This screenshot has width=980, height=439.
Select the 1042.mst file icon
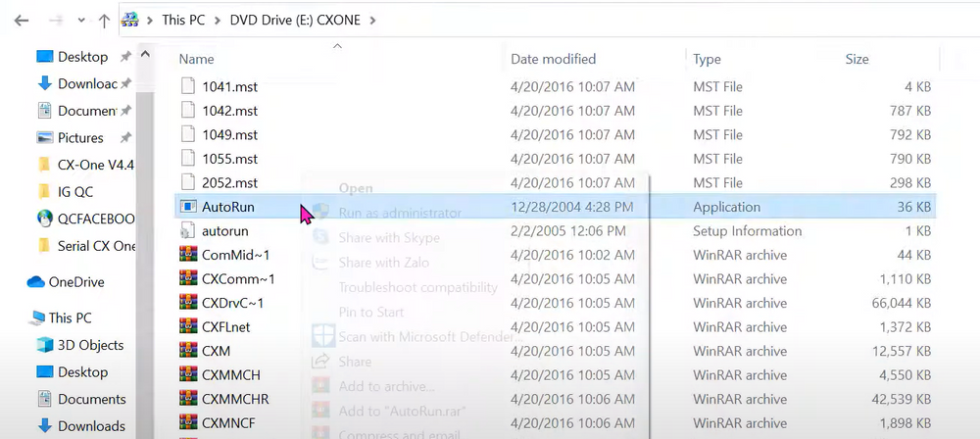click(188, 111)
